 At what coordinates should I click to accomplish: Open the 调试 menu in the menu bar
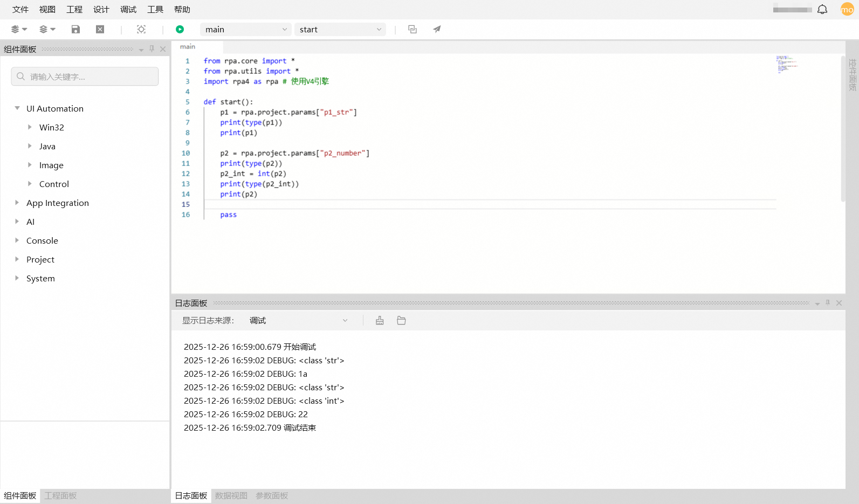128,10
